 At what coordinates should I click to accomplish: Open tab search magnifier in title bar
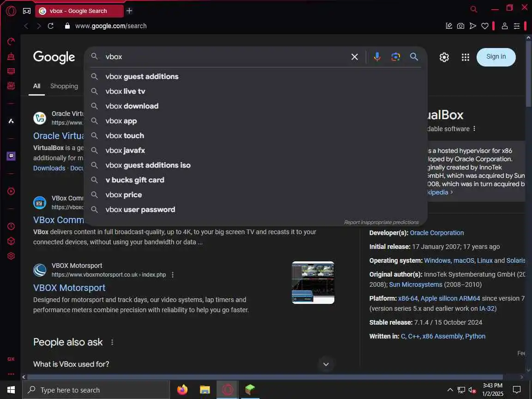coord(474,9)
